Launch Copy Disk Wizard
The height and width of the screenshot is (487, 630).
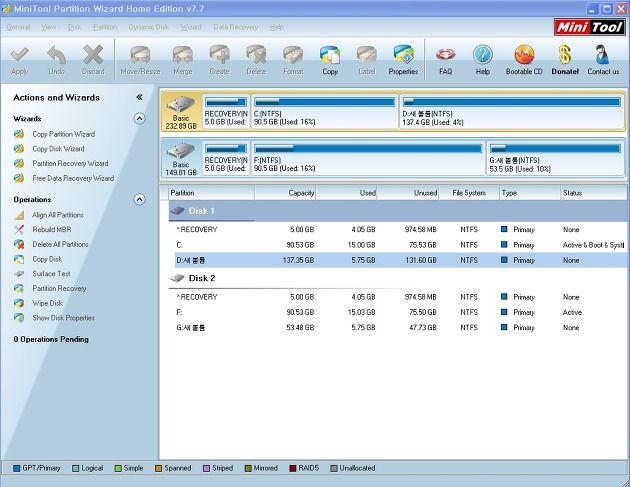(x=58, y=149)
